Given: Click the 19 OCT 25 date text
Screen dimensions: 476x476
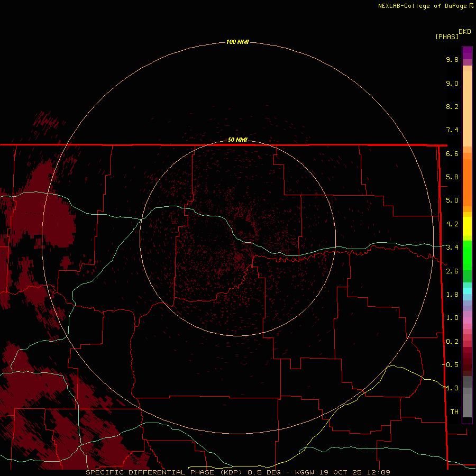Looking at the screenshot, I should click(341, 472).
